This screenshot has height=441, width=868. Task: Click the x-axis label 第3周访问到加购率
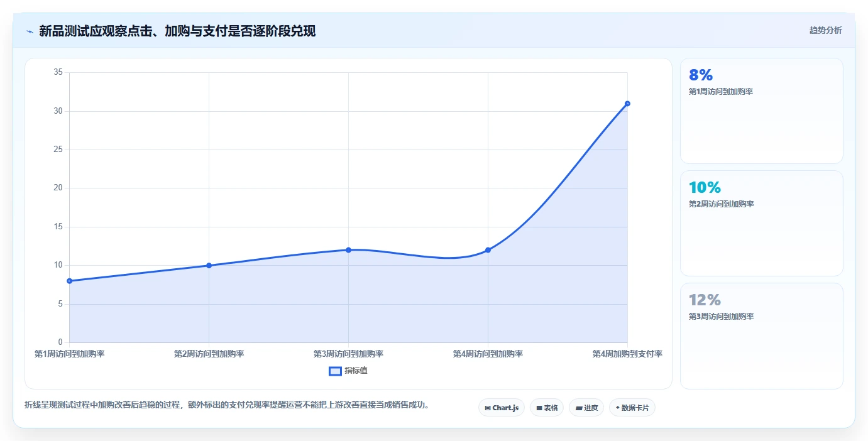(x=348, y=354)
